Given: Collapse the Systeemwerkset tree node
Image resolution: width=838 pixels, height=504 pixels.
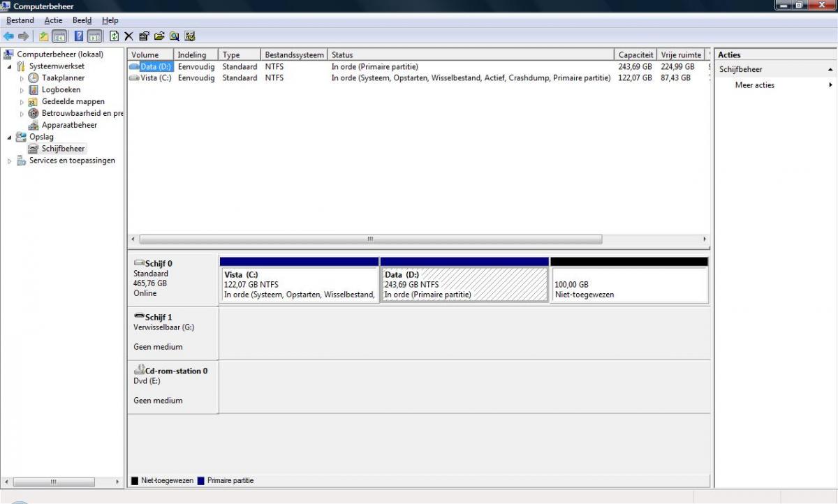Looking at the screenshot, I should pyautogui.click(x=10, y=66).
